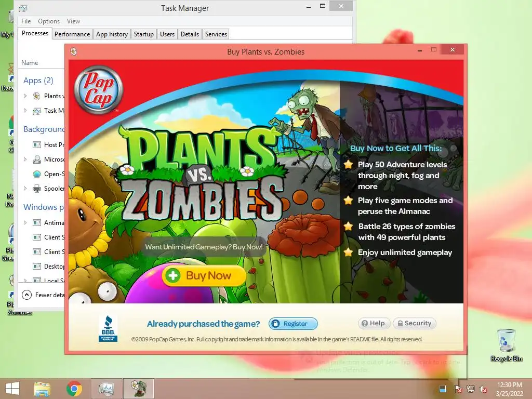Click the Desktop process icon
The height and width of the screenshot is (399, 532).
(x=37, y=267)
